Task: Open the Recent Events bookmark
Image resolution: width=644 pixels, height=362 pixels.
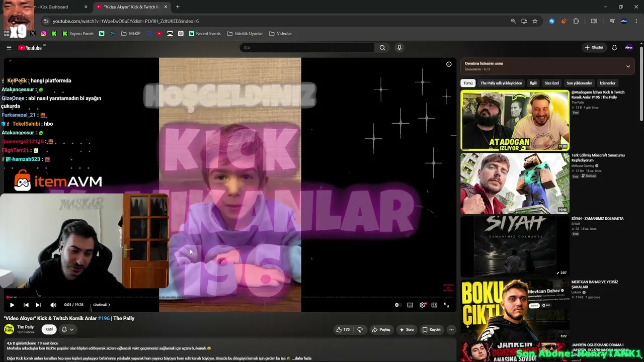Action: click(205, 34)
